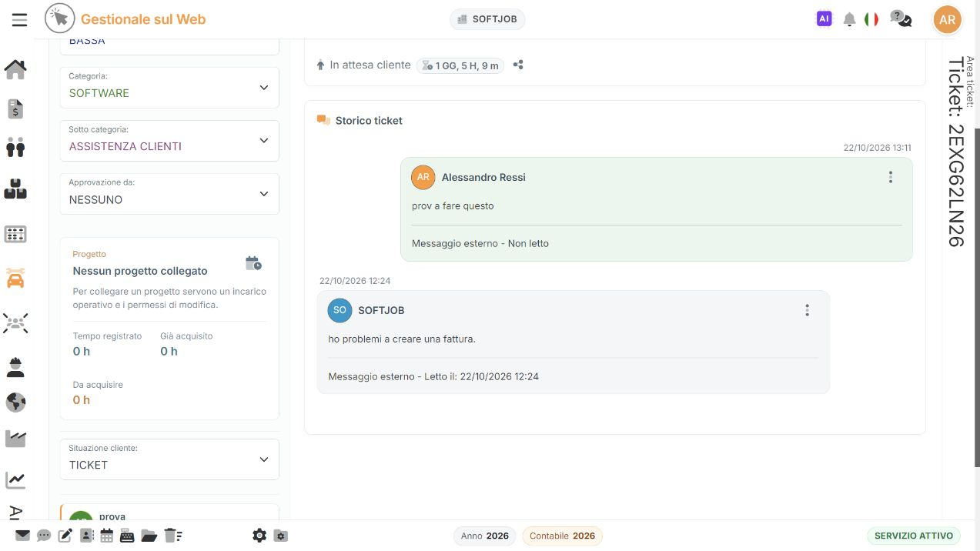The width and height of the screenshot is (980, 551).
Task: Click the 1 GG, 5 H, 9 m waiting time badge
Action: tap(460, 65)
